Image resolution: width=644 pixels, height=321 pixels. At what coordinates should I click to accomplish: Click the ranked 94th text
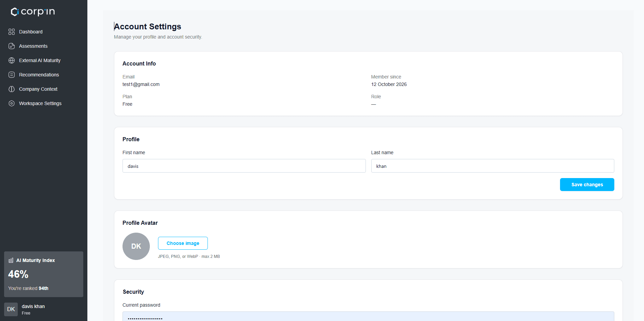[28, 288]
